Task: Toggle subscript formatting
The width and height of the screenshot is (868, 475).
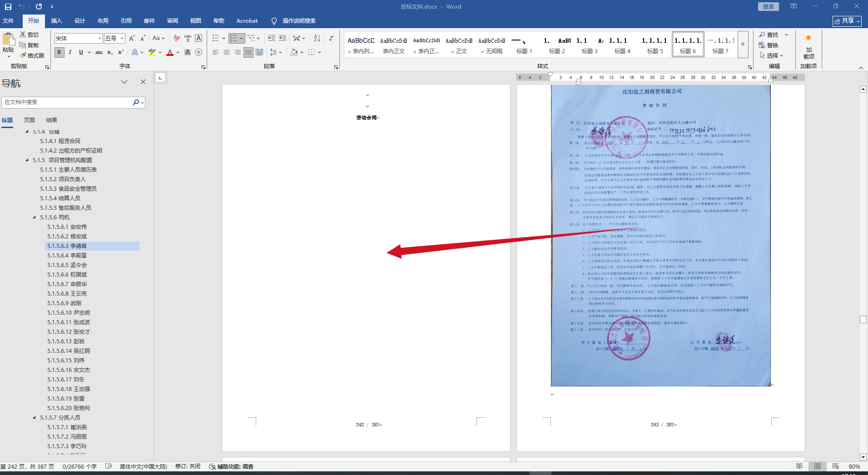Action: pos(110,52)
